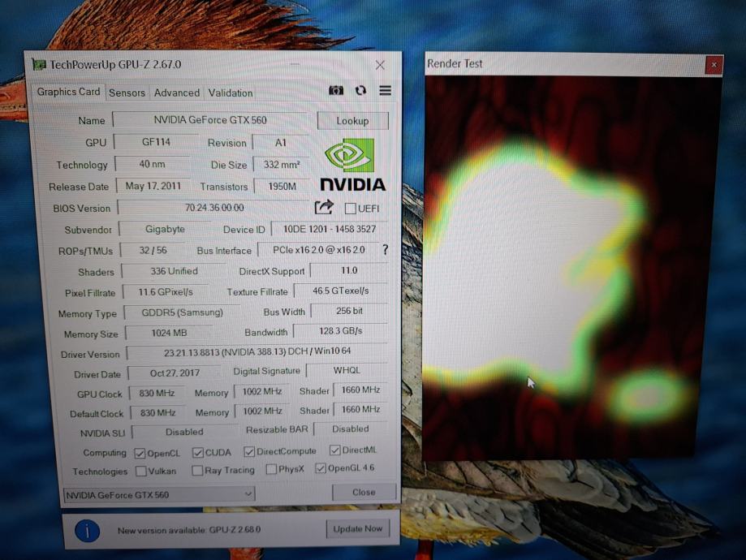Close the Render Test window
The image size is (746, 560).
[714, 65]
